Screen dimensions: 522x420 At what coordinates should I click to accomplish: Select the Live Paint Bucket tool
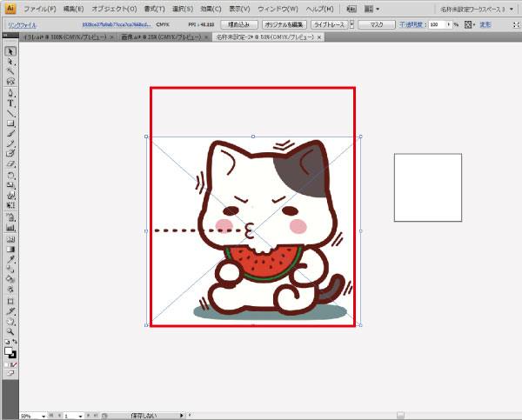[x=10, y=279]
